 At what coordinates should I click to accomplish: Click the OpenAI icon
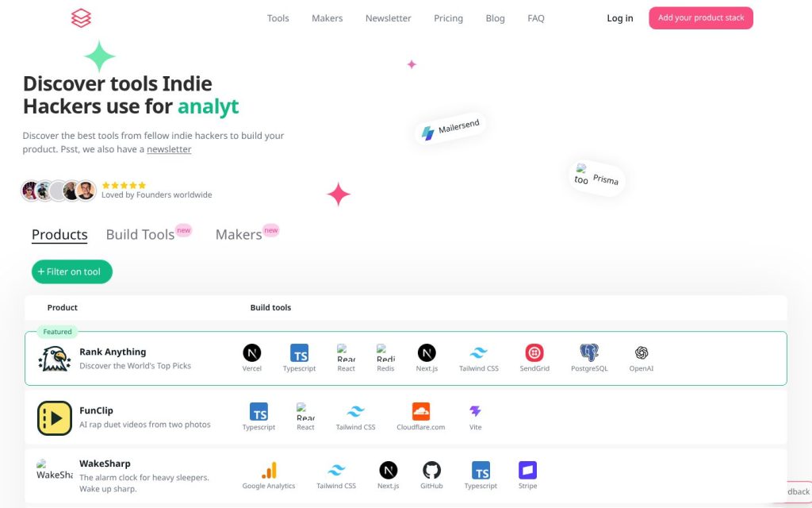pos(641,353)
